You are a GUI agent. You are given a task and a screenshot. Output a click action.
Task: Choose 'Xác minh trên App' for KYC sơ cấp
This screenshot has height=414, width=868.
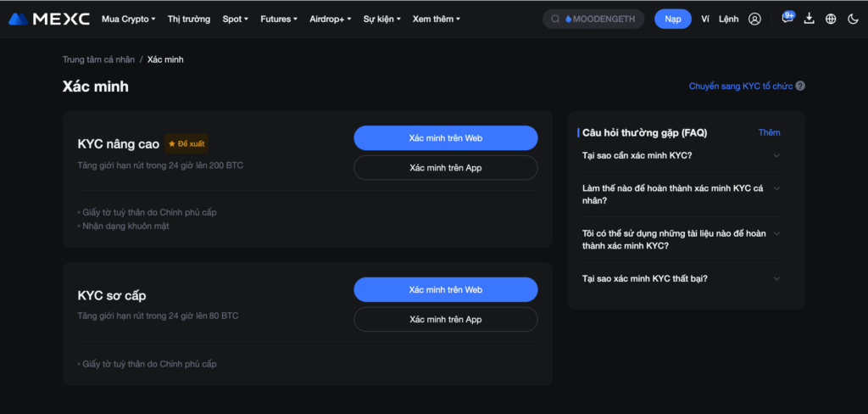coord(445,319)
